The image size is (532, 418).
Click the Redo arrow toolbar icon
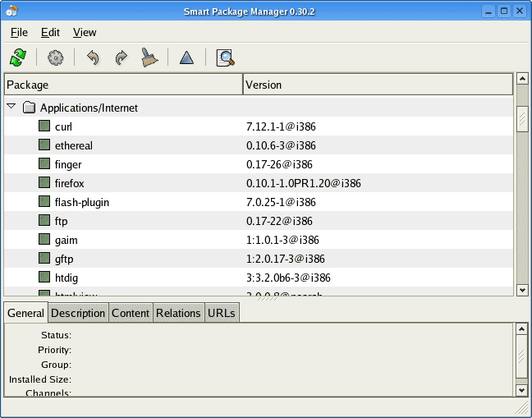point(122,57)
